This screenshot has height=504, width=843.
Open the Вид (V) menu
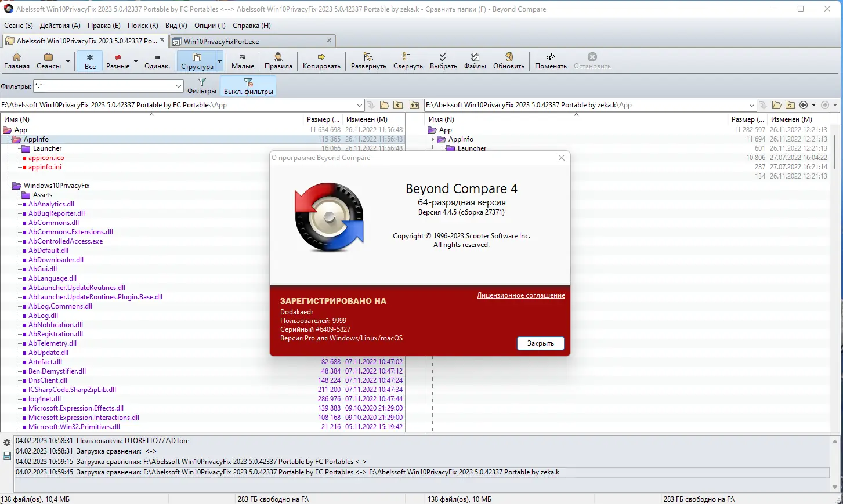pyautogui.click(x=175, y=26)
